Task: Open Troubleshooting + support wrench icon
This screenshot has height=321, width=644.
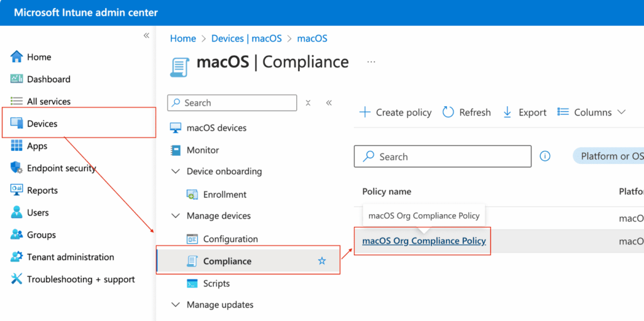Action: click(16, 280)
